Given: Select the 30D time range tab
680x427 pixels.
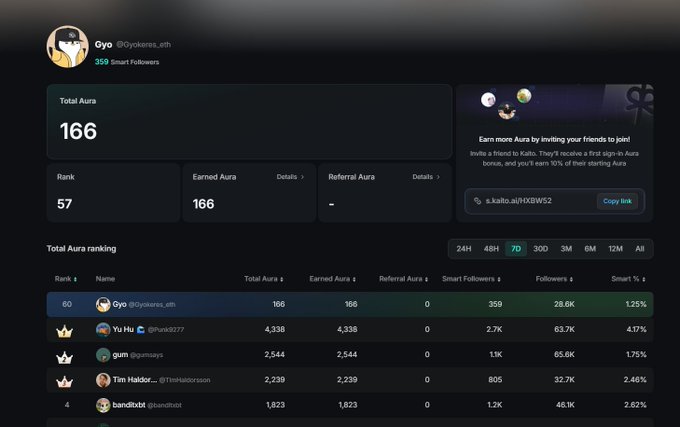Looking at the screenshot, I should 540,249.
